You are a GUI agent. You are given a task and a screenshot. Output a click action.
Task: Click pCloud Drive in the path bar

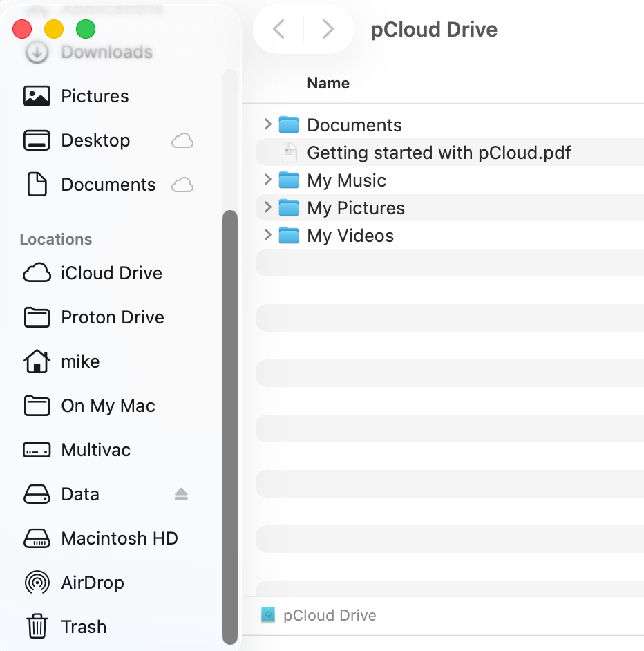pos(319,615)
